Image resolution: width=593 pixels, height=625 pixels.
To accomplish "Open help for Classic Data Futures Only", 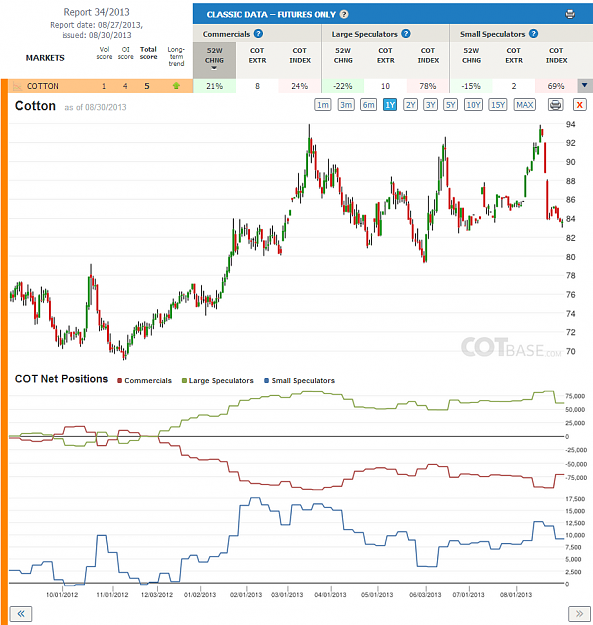I will pyautogui.click(x=344, y=14).
